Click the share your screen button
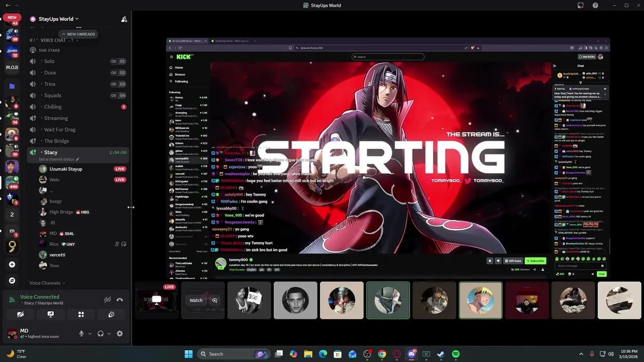 tap(50, 314)
